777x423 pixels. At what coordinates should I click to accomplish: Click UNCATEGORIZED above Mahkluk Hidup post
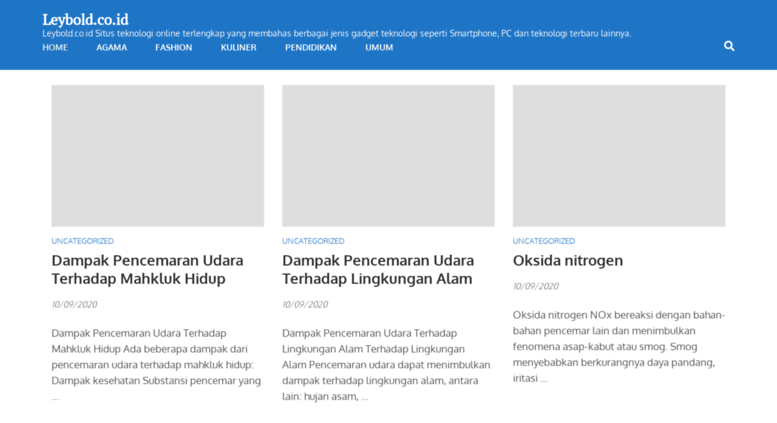click(x=82, y=241)
